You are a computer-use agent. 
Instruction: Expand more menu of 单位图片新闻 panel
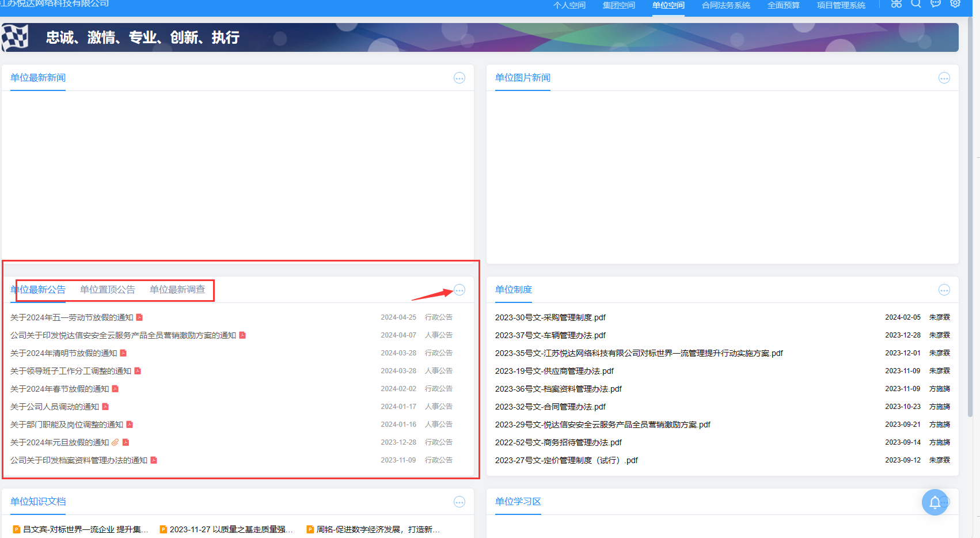pyautogui.click(x=944, y=78)
